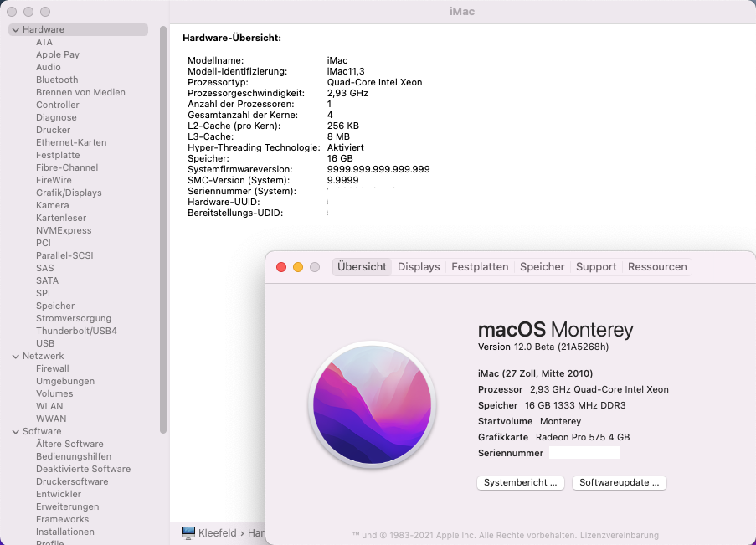Select FireWire in the sidebar
The width and height of the screenshot is (756, 545).
click(54, 180)
